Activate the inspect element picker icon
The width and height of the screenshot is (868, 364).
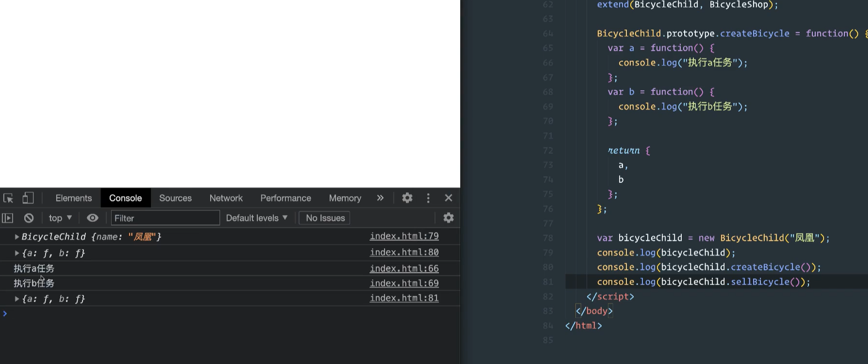point(8,198)
